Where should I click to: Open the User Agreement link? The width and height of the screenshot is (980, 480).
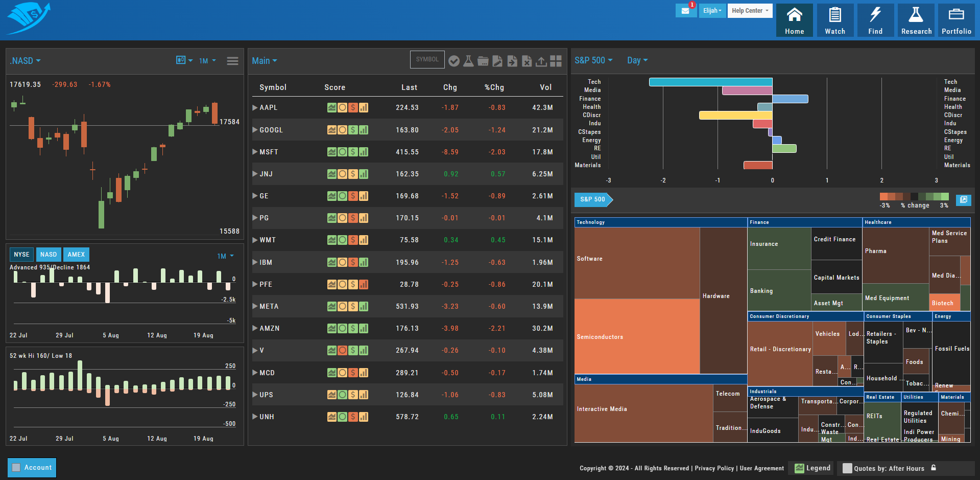coord(761,468)
